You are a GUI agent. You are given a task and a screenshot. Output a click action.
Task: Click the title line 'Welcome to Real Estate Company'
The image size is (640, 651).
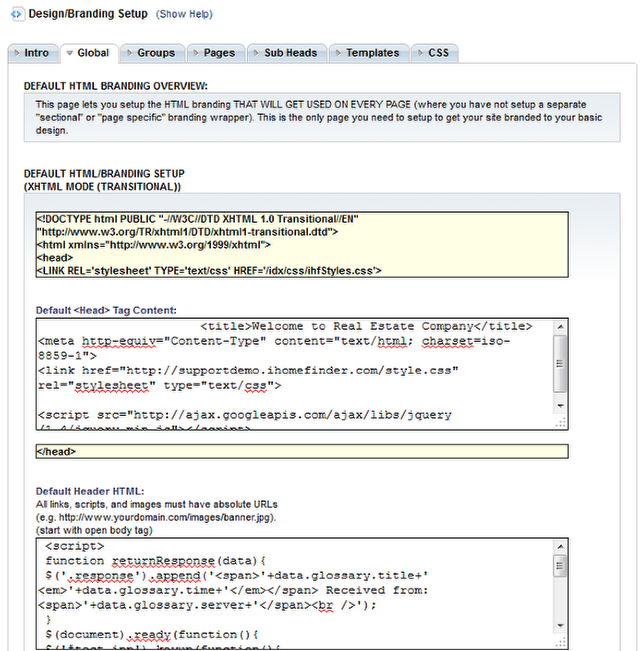[x=366, y=326]
